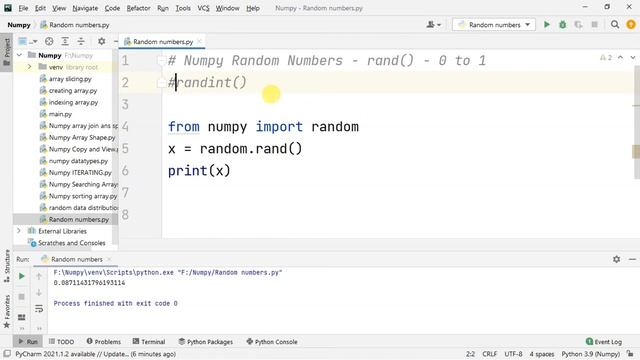Screen dimensions: 640x360
Task: Click the warnings indicator in the editor corner
Action: tap(606, 58)
